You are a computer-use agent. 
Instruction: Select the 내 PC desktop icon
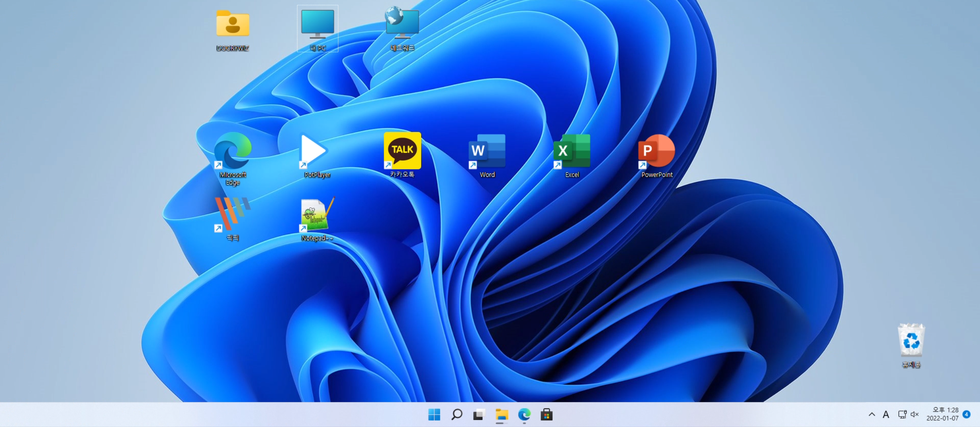[x=318, y=29]
